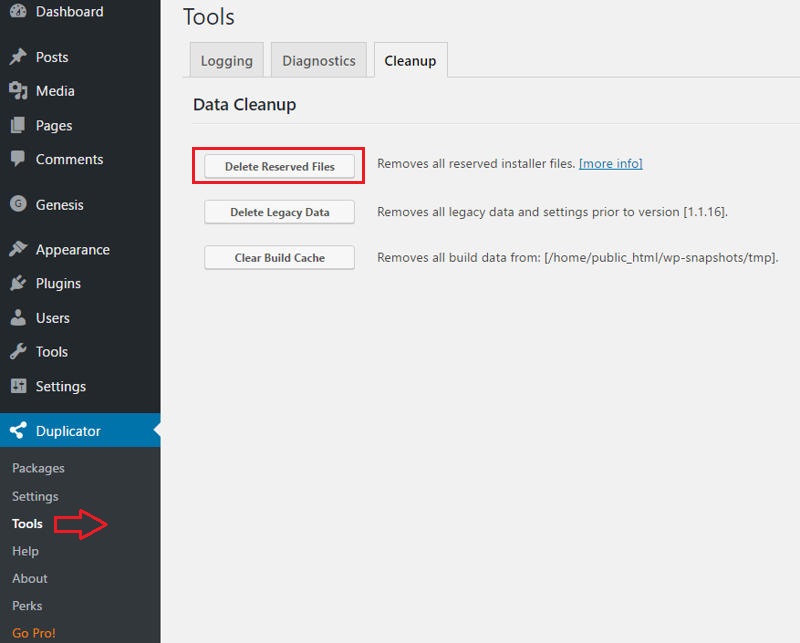Open the Plugins plug icon
800x643 pixels.
pos(17,283)
